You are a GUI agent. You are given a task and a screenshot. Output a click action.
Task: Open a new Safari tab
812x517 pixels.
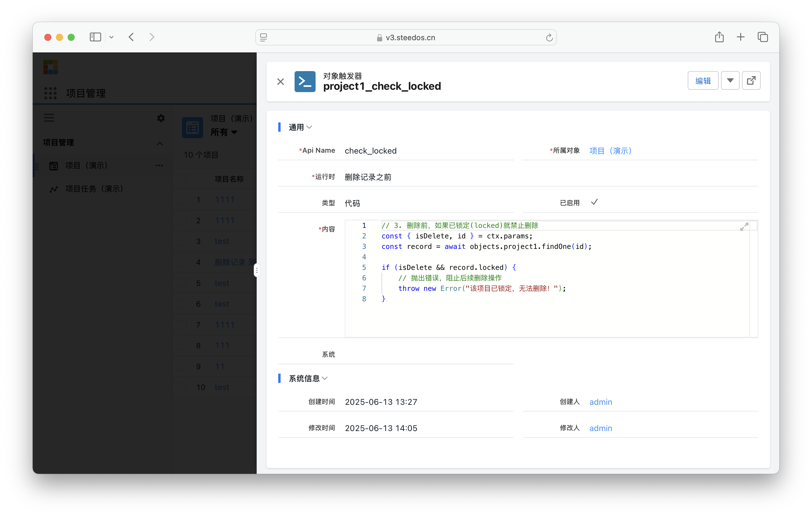(741, 37)
